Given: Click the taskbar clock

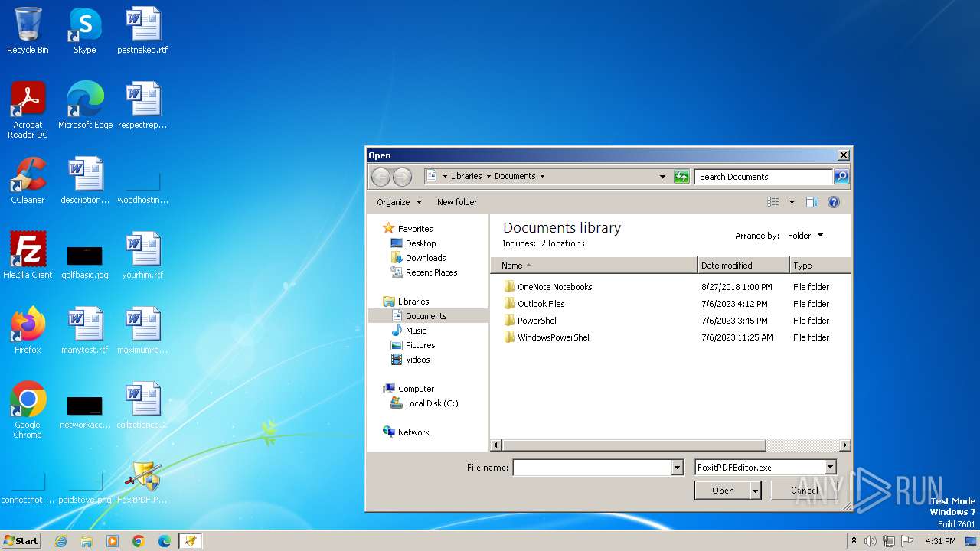Looking at the screenshot, I should 940,541.
